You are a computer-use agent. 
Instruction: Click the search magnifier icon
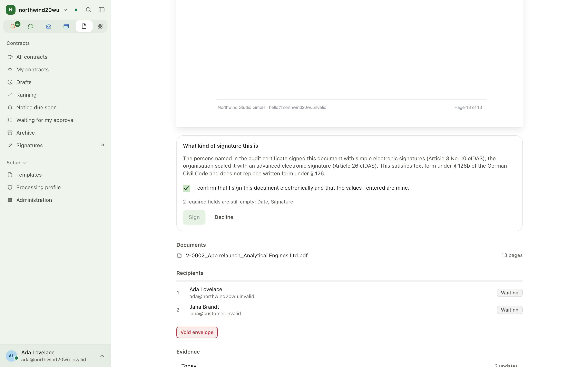(88, 10)
